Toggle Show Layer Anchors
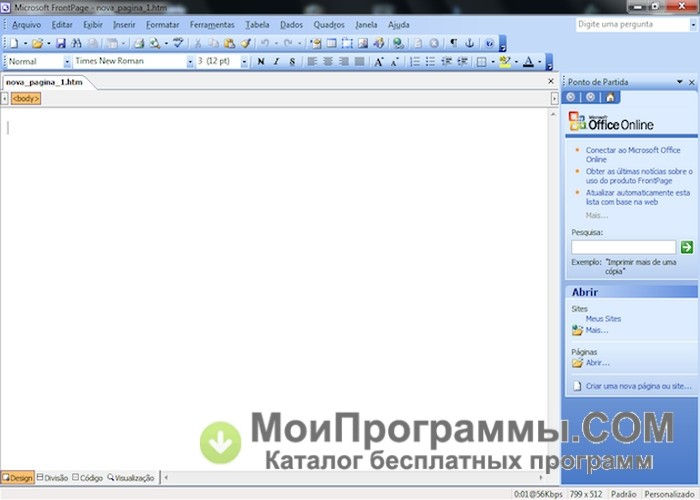The image size is (700, 500). coord(469,43)
